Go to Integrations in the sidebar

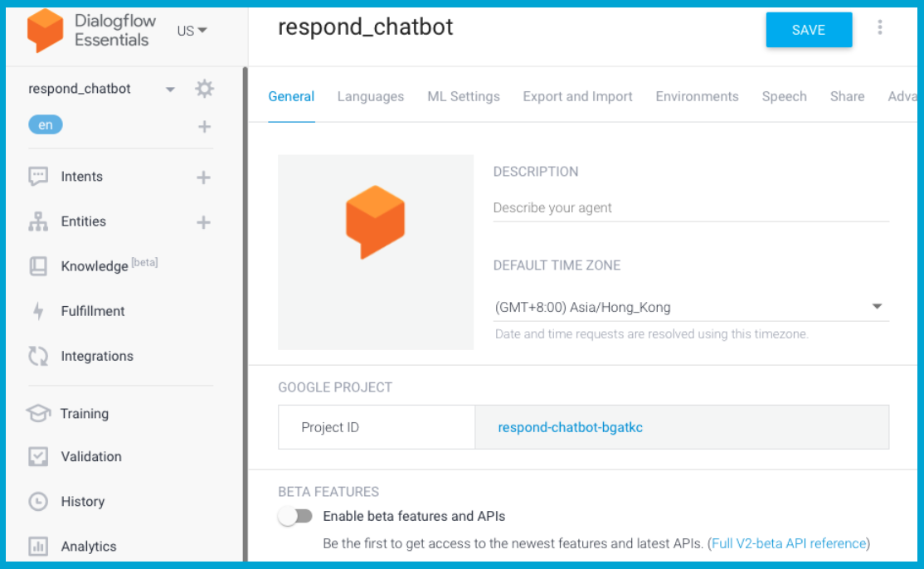click(x=97, y=356)
